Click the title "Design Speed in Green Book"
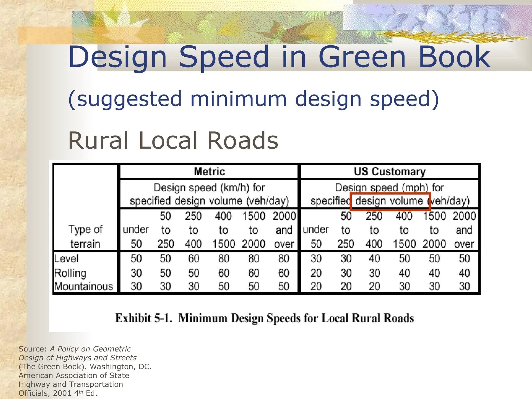532x399 pixels. 279,57
